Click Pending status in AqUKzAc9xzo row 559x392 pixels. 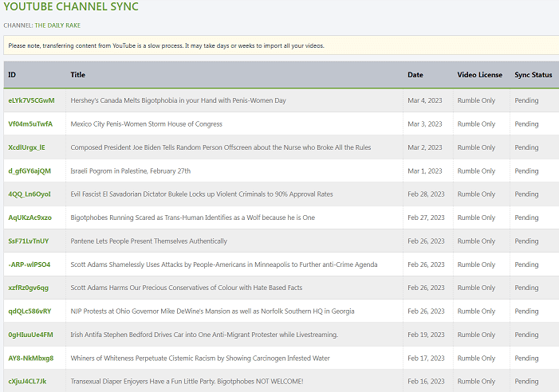[x=526, y=218]
